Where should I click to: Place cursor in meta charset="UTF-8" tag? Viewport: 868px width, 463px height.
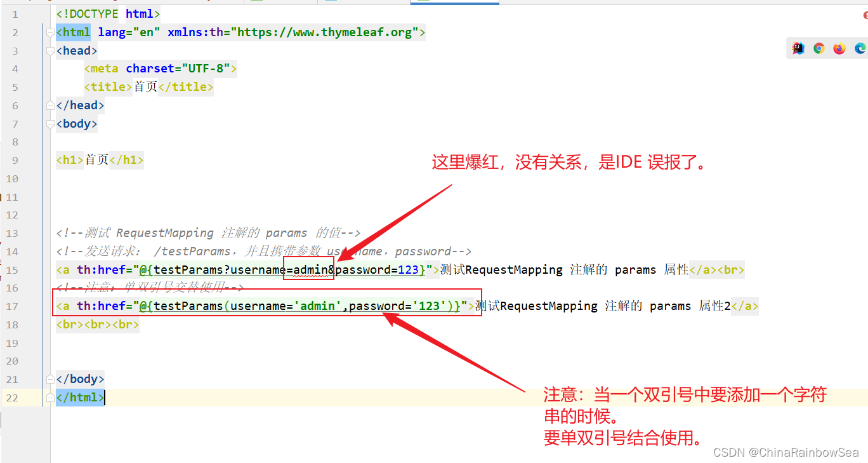161,69
